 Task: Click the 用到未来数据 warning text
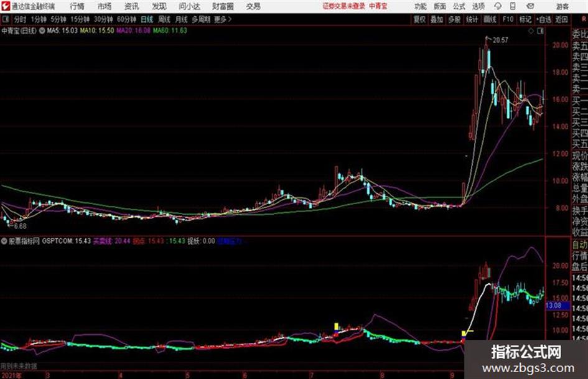click(x=19, y=366)
